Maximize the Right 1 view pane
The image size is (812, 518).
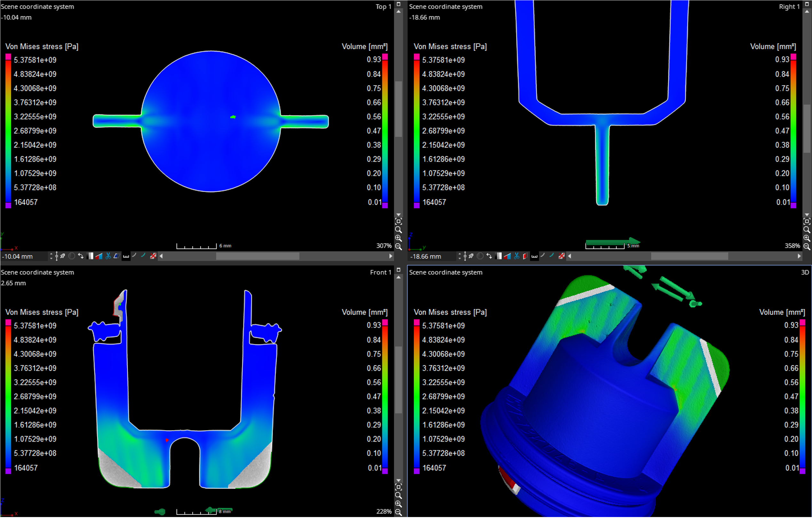(x=807, y=4)
